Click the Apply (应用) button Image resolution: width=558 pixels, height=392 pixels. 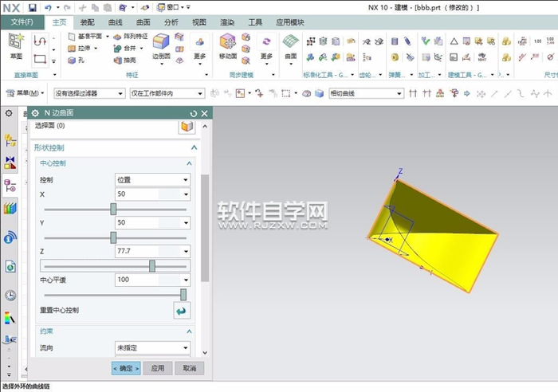tap(158, 368)
